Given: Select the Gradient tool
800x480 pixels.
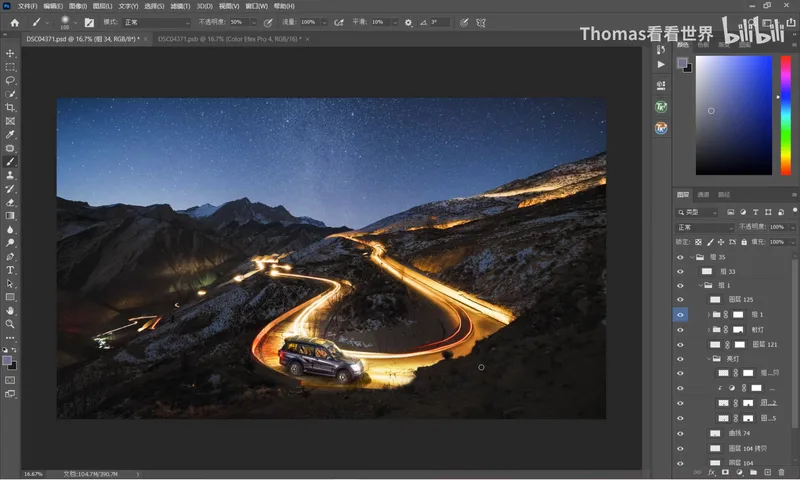Looking at the screenshot, I should pos(10,216).
